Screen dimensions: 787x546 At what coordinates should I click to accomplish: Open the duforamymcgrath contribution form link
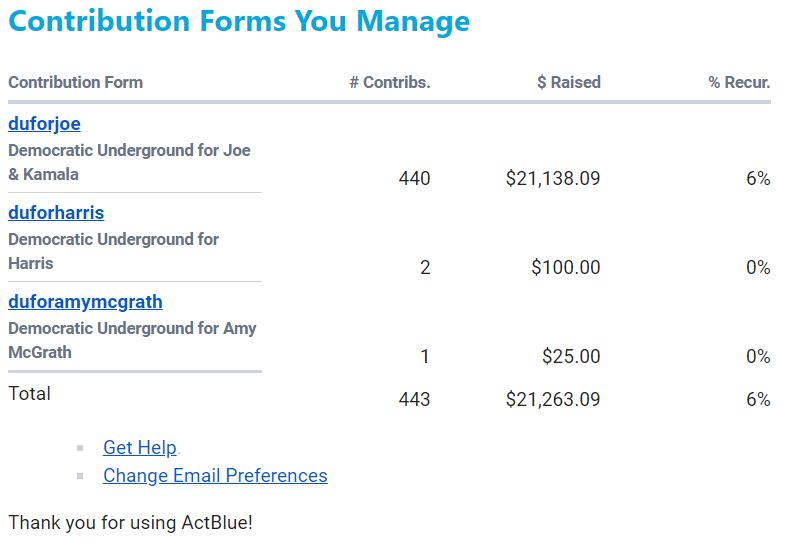85,302
